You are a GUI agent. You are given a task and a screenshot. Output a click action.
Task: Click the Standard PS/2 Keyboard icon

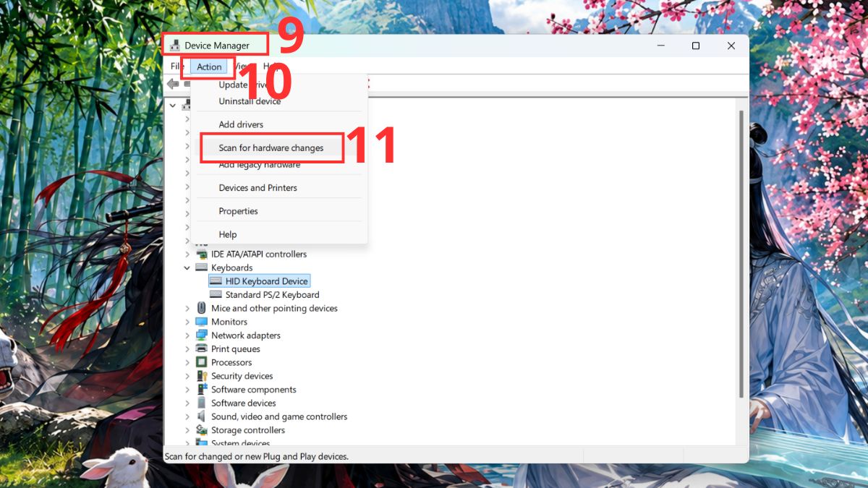(216, 295)
